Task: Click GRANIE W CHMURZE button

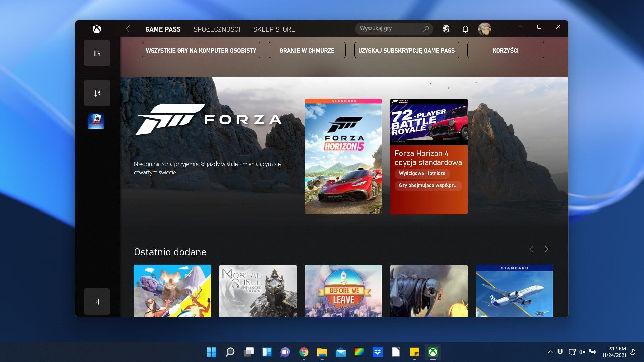Action: tap(307, 50)
